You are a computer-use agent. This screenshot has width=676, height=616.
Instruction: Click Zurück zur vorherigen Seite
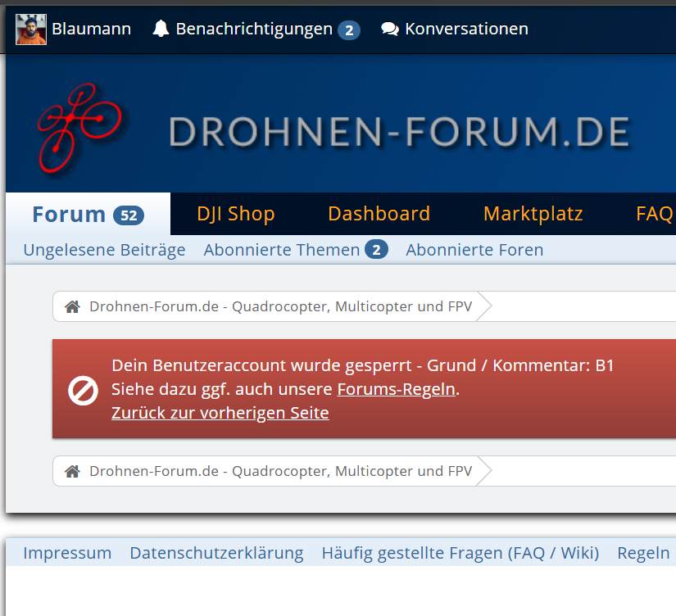coord(220,413)
